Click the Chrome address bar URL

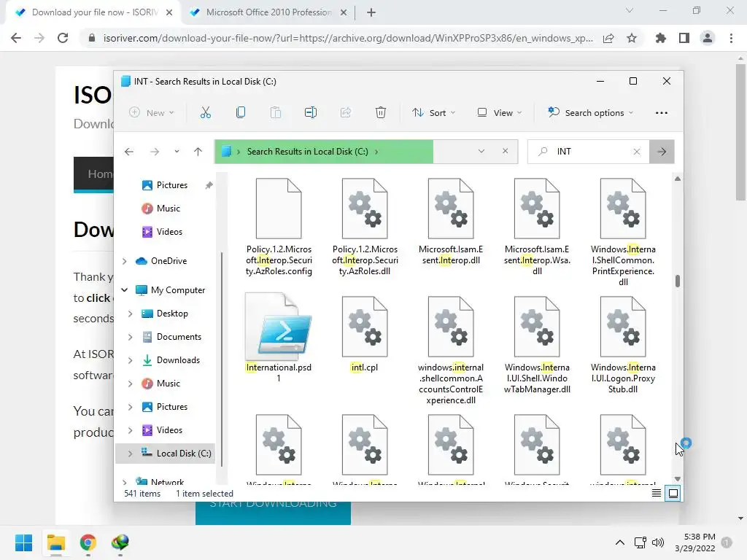coord(348,38)
